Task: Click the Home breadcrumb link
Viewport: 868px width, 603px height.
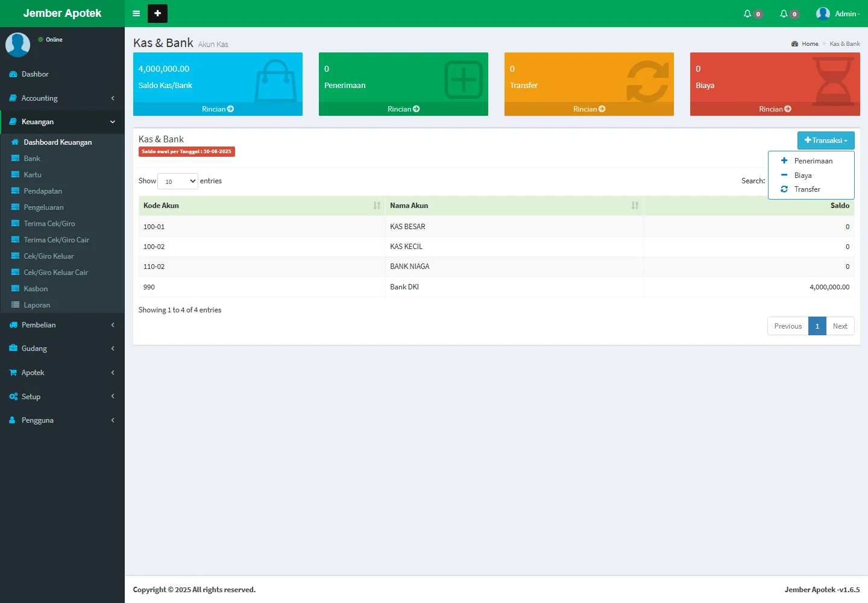Action: (810, 44)
